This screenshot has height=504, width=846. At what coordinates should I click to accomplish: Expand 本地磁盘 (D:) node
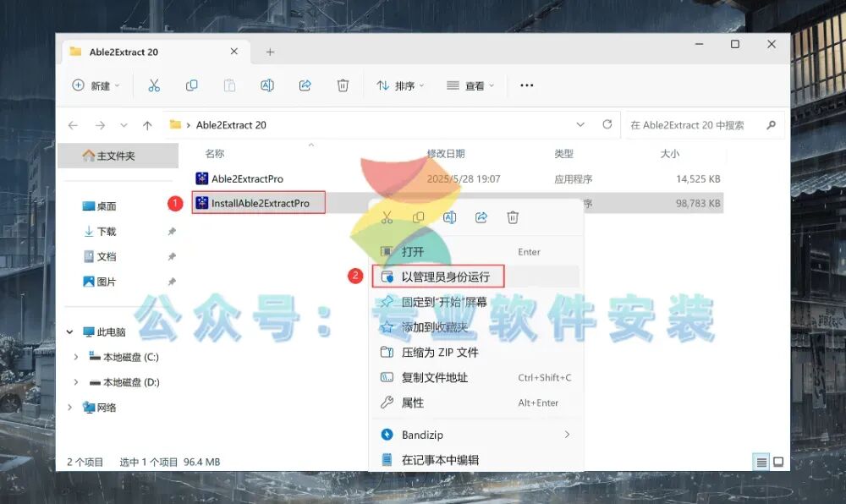tap(75, 382)
